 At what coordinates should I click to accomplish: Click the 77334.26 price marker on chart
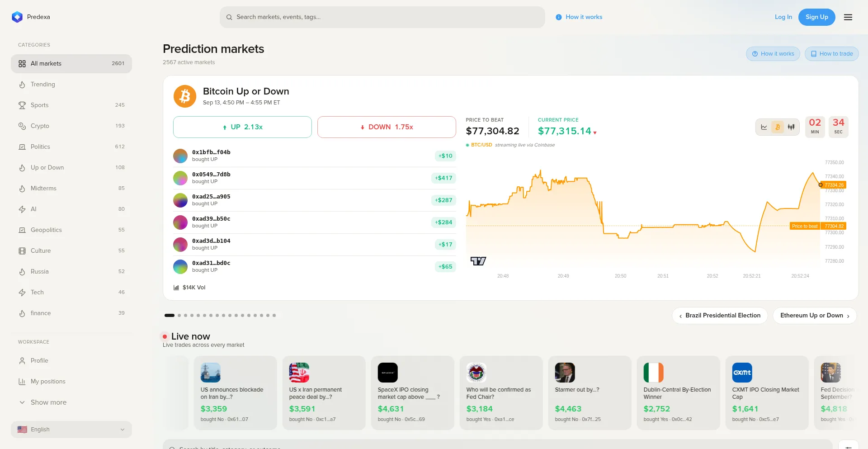point(834,185)
